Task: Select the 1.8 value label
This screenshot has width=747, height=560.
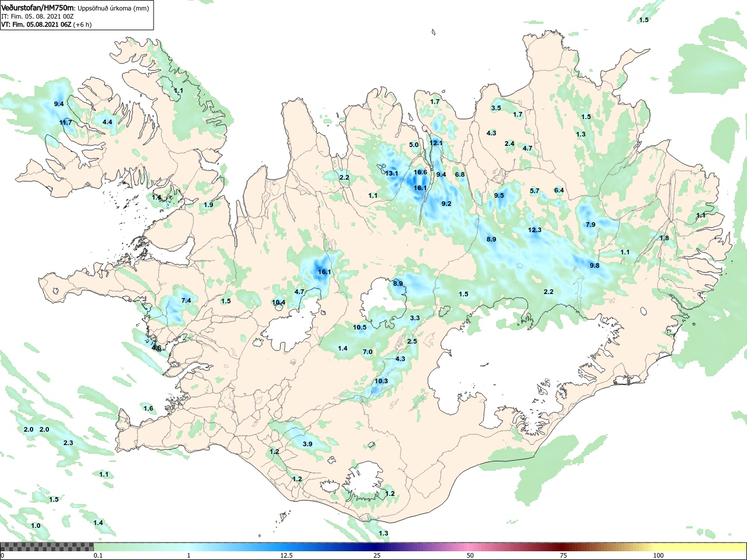Action: (664, 238)
